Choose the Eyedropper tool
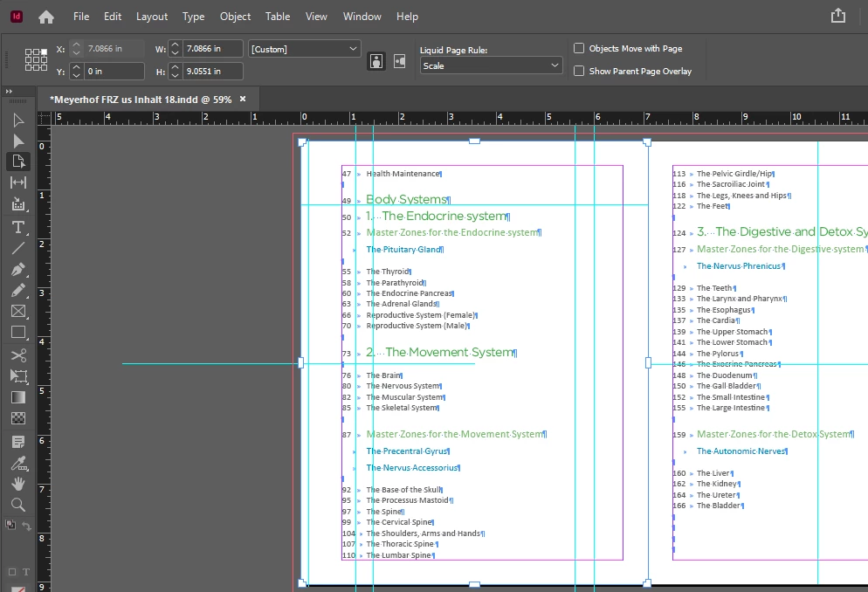Image resolution: width=868 pixels, height=592 pixels. click(18, 463)
